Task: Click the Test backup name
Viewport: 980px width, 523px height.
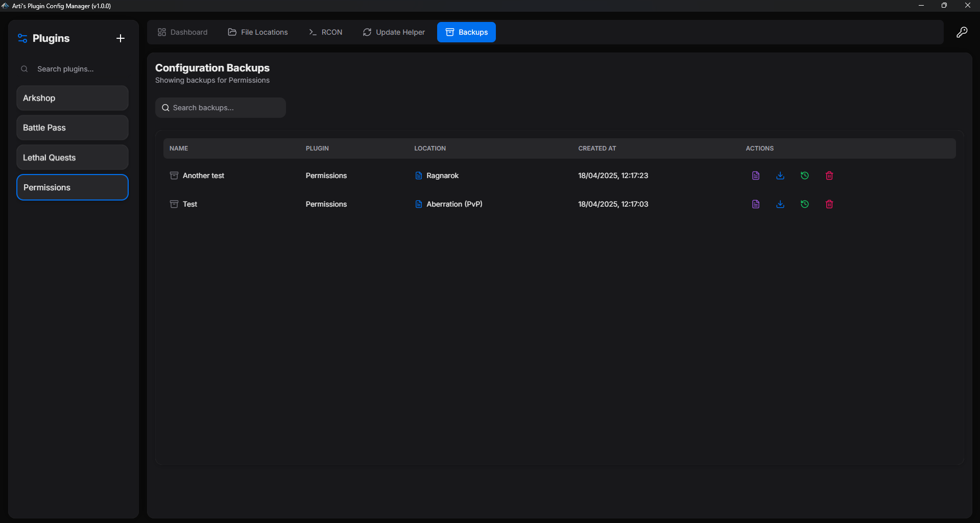Action: pos(190,204)
